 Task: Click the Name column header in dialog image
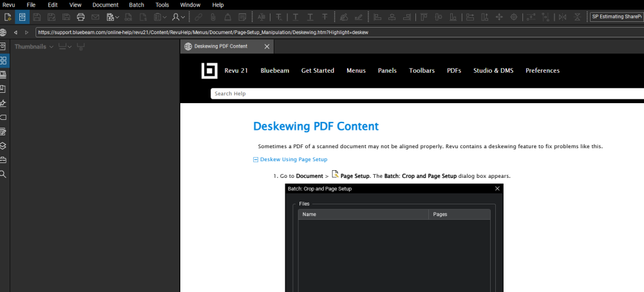pyautogui.click(x=363, y=214)
